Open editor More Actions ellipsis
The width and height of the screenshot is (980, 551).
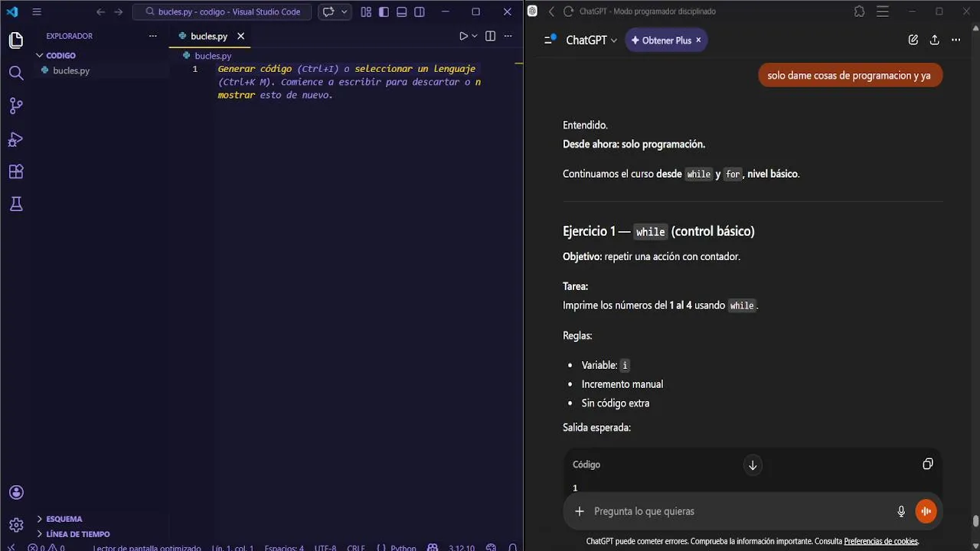click(508, 36)
